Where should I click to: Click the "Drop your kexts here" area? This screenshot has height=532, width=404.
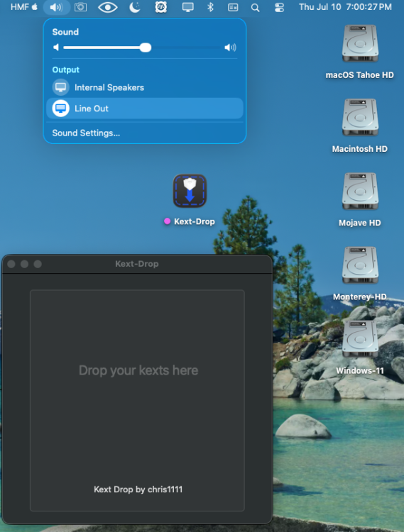click(x=137, y=400)
